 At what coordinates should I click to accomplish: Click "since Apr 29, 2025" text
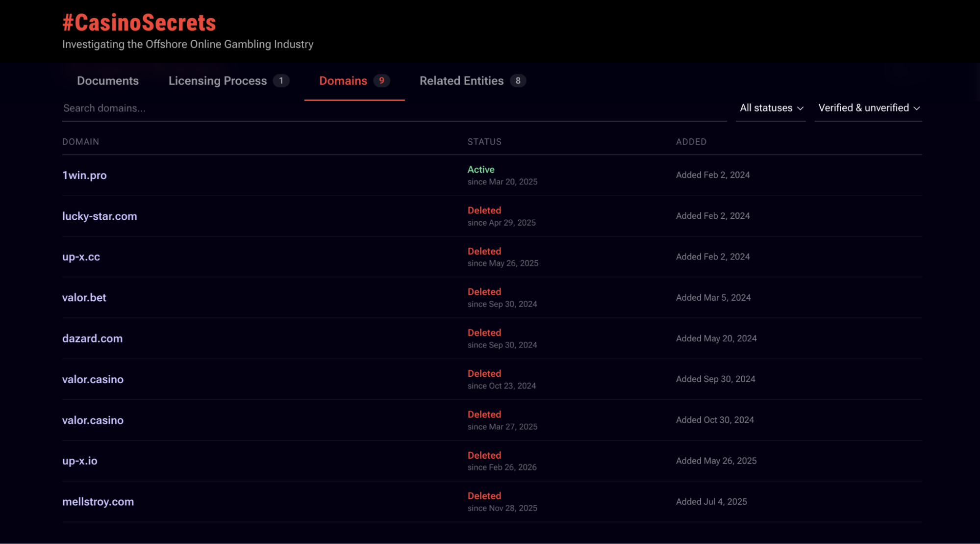tap(502, 223)
